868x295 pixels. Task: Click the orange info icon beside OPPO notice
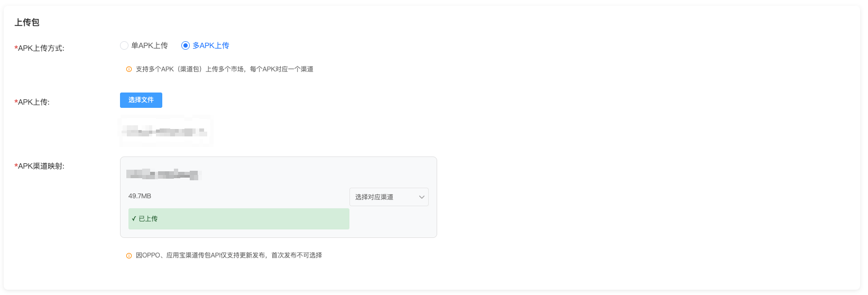[x=129, y=255]
